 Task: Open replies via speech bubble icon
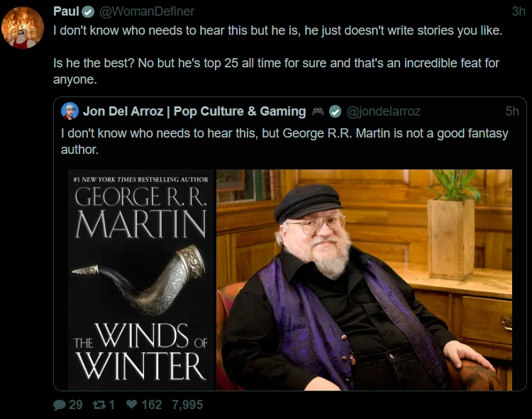pyautogui.click(x=60, y=405)
